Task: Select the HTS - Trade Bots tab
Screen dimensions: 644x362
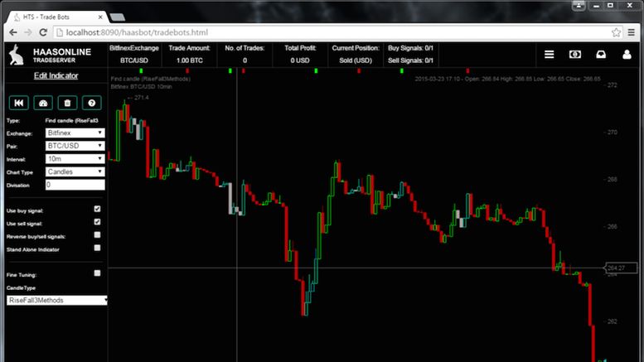Action: [x=57, y=17]
